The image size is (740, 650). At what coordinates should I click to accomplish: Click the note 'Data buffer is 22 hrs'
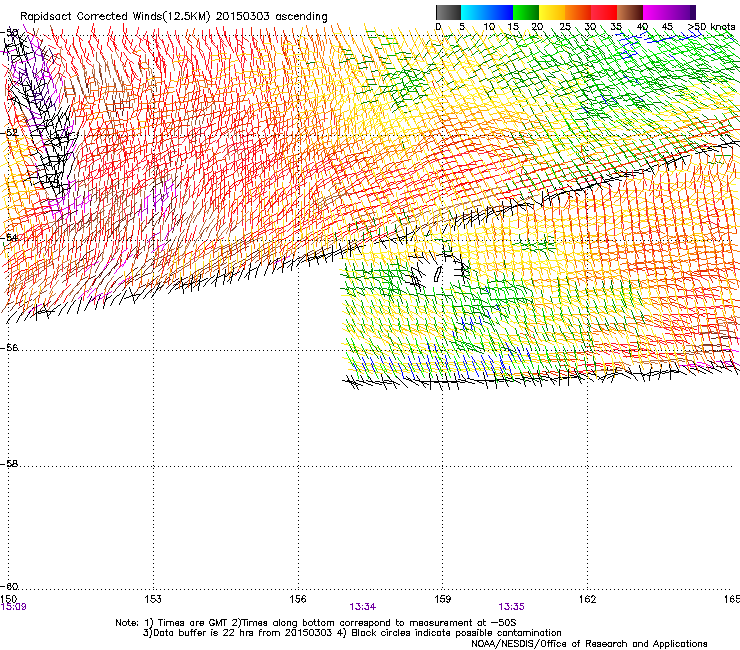202,633
